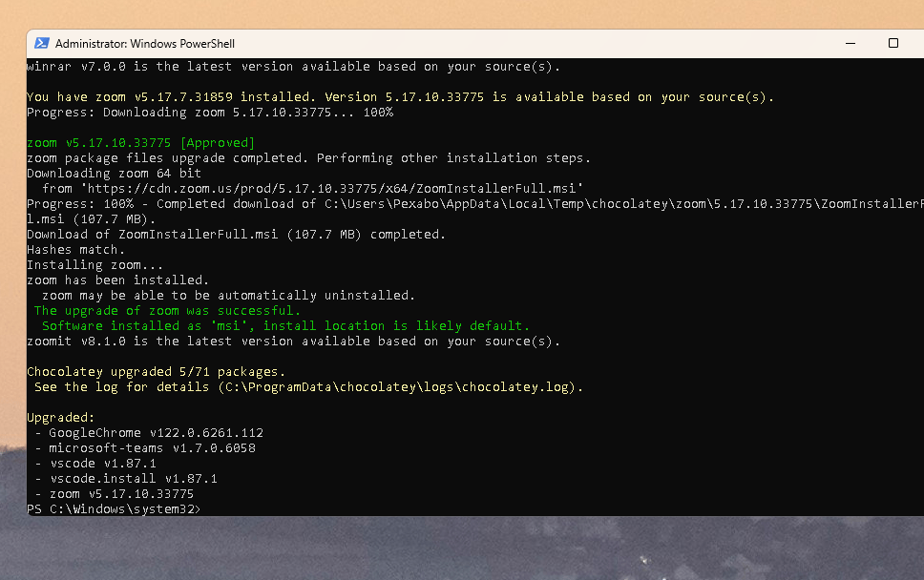
Task: Click the ZoomInstallerFull.msi download URL line
Action: tap(312, 189)
